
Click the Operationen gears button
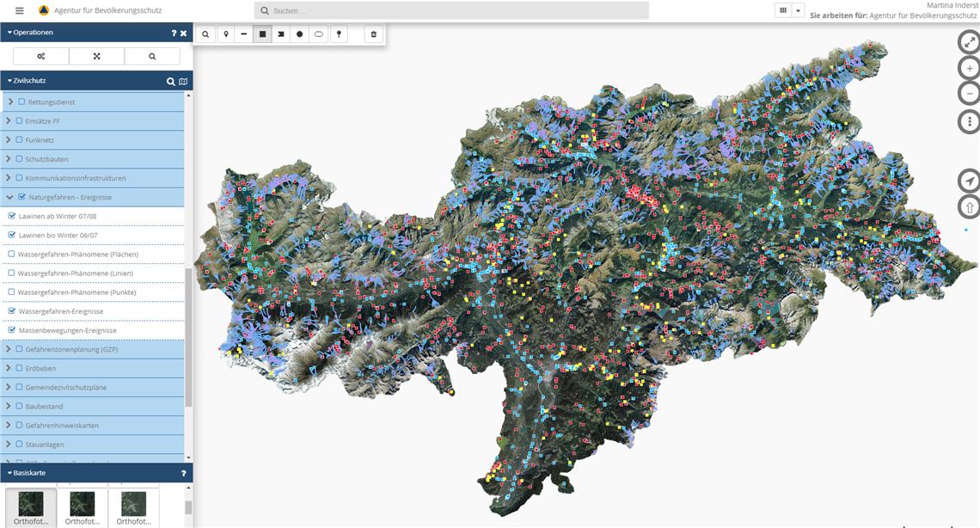[x=40, y=56]
